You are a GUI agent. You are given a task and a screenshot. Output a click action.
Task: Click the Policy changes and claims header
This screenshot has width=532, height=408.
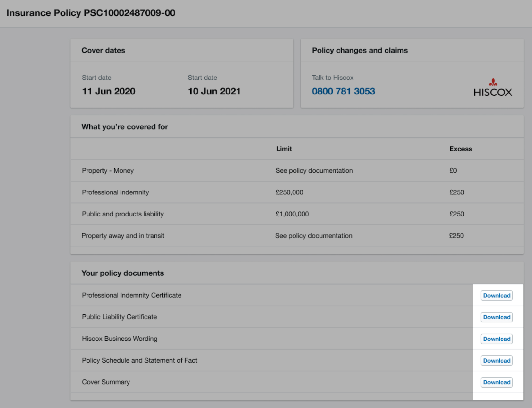pos(360,50)
